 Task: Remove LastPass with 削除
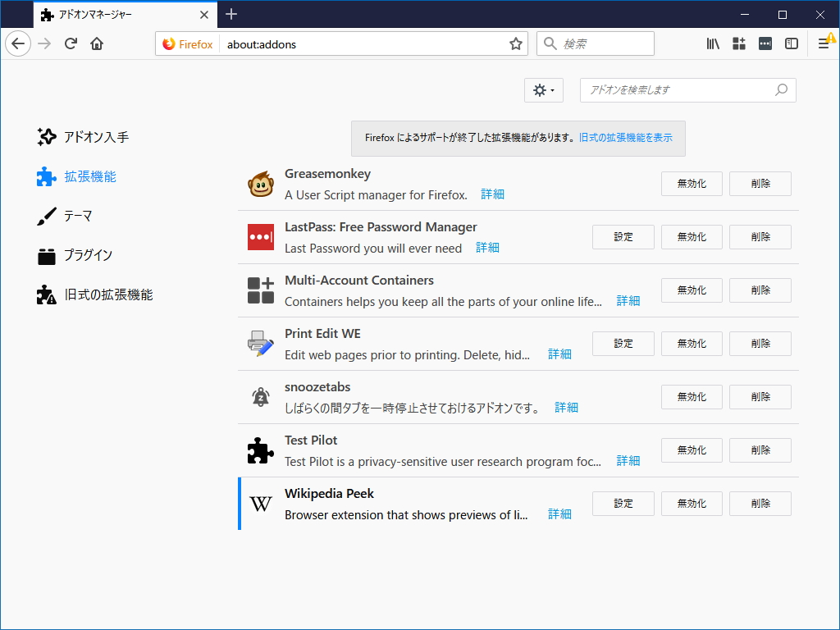tap(760, 237)
